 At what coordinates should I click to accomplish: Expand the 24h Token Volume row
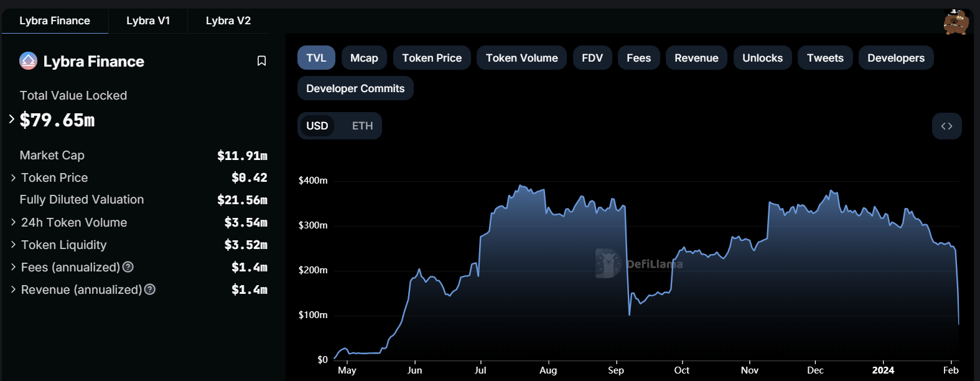[14, 222]
